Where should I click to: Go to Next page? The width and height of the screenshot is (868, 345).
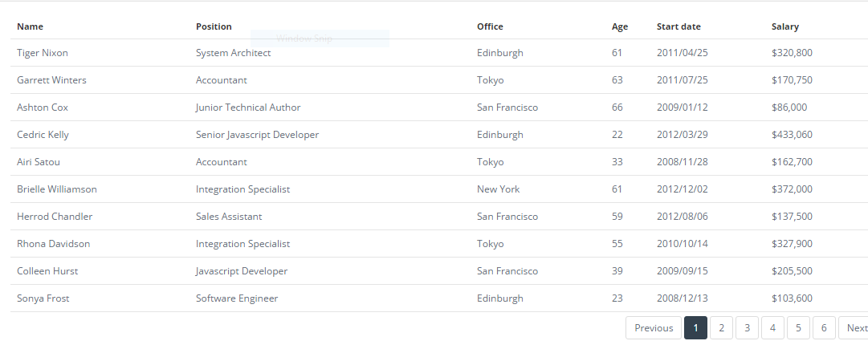[854, 328]
